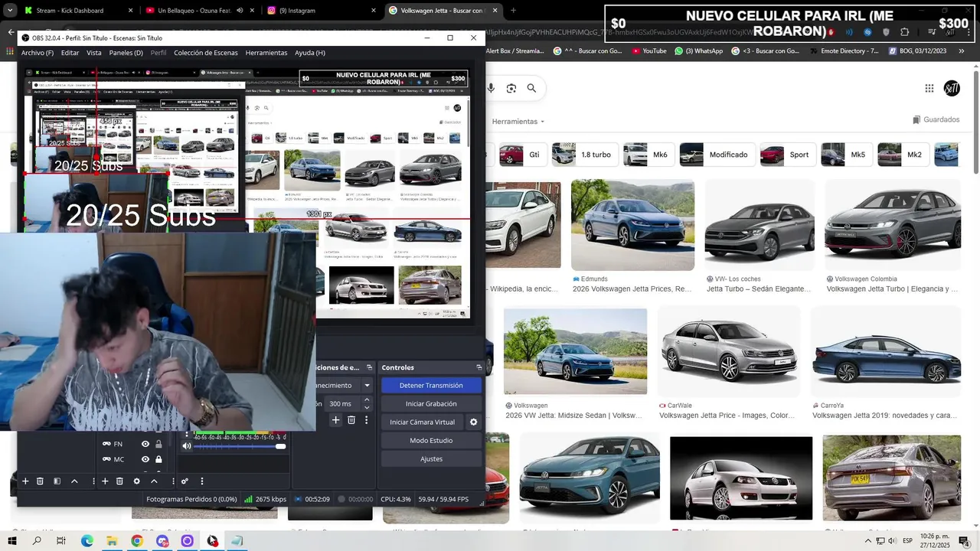Remove scene transition with trash icon
The image size is (980, 551).
point(351,420)
